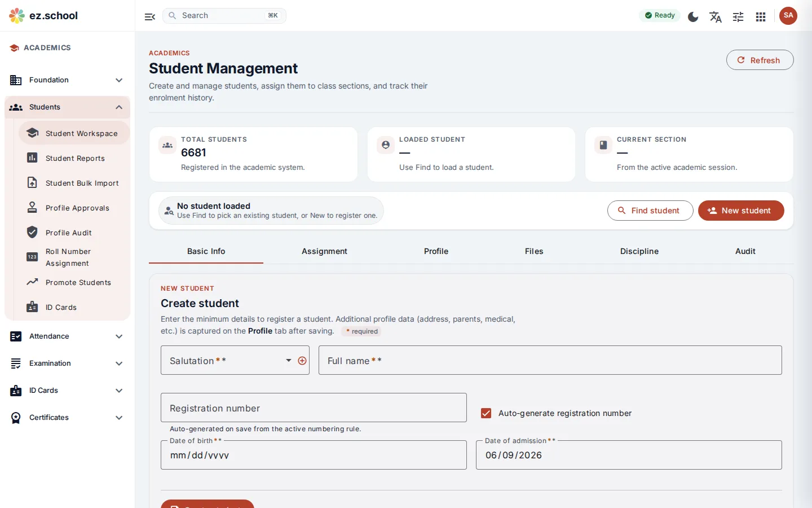This screenshot has width=812, height=508.
Task: Click the Search input field
Action: pos(224,16)
